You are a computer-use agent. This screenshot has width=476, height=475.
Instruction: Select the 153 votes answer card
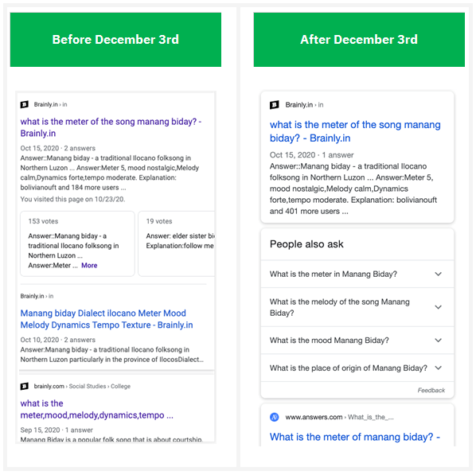click(77, 243)
